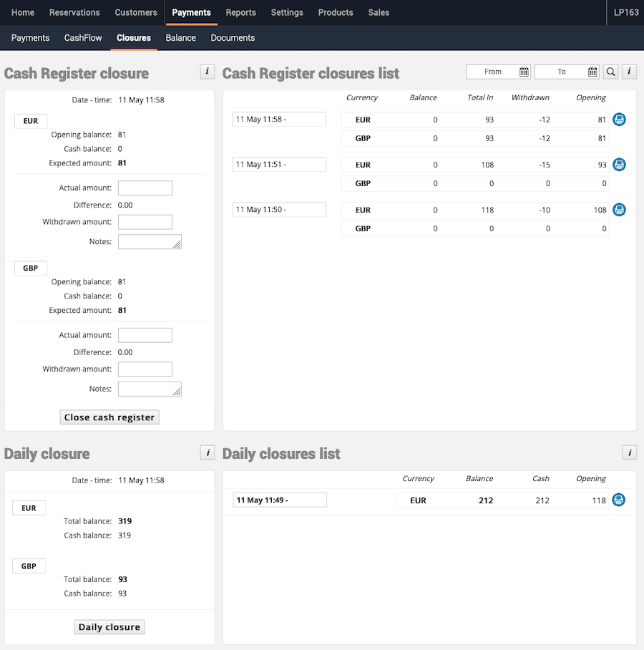Select the 11 May 11:51 closure entry
This screenshot has width=644, height=650.
click(x=279, y=165)
